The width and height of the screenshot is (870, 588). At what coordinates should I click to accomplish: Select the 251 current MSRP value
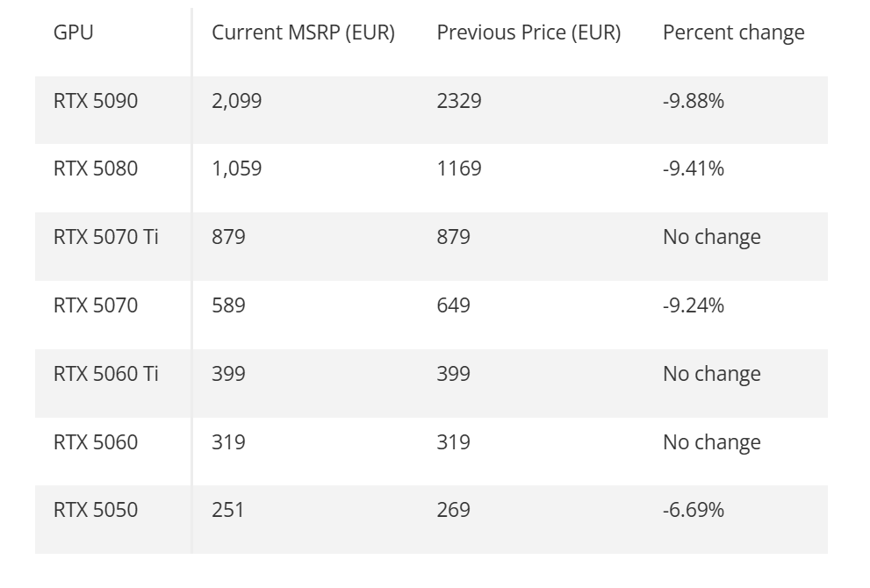(227, 510)
